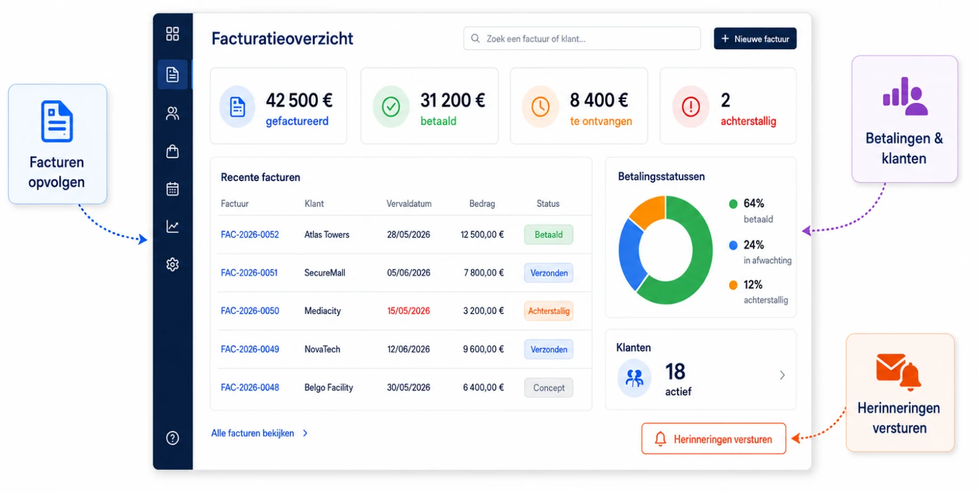This screenshot has width=980, height=494.
Task: Open invoice FAC-2026-0052
Action: (250, 235)
